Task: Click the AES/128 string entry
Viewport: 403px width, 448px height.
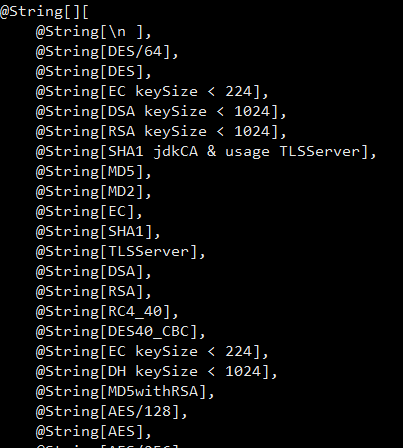Action: pyautogui.click(x=112, y=412)
